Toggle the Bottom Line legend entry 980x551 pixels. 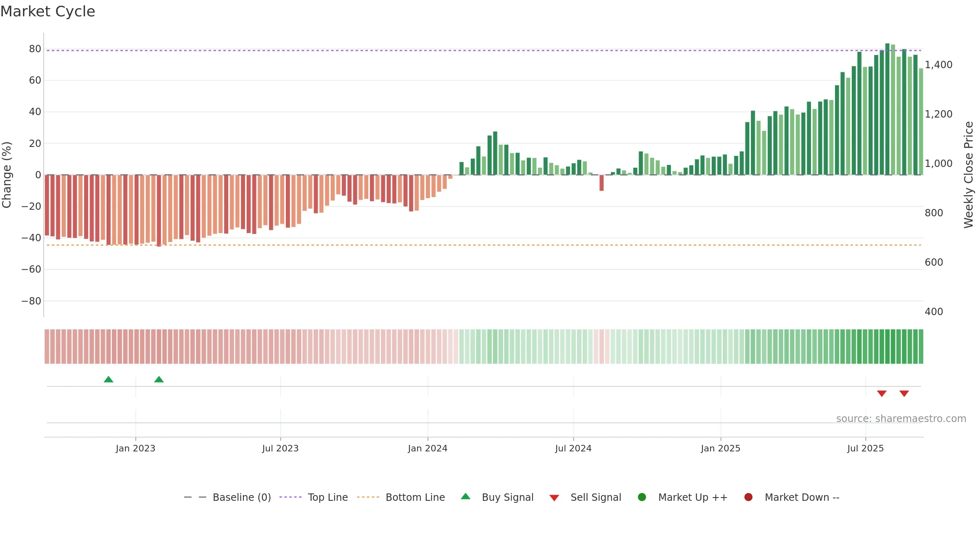click(401, 497)
